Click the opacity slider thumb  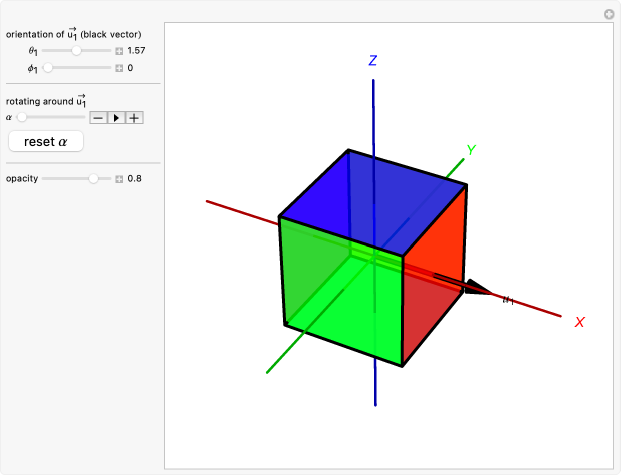93,179
